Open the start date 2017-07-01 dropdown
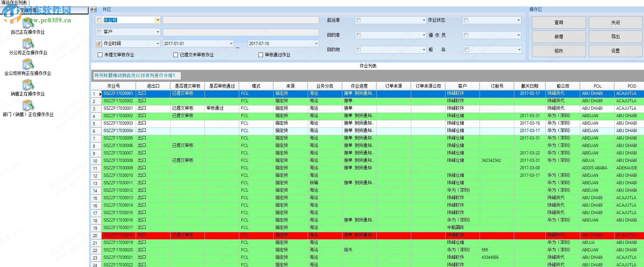This screenshot has width=644, height=267. coord(231,44)
